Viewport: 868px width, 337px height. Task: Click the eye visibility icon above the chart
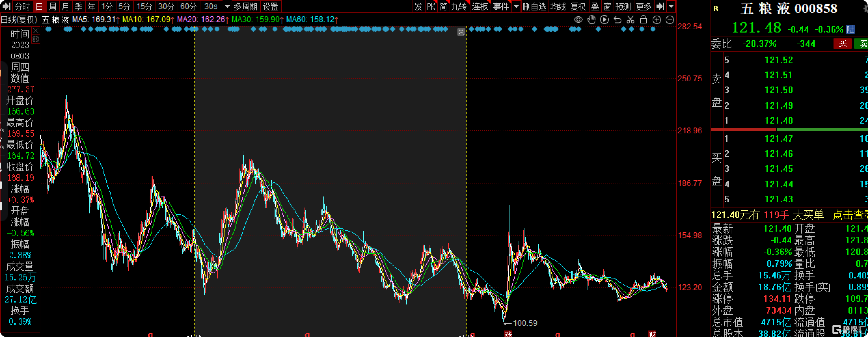click(x=578, y=20)
